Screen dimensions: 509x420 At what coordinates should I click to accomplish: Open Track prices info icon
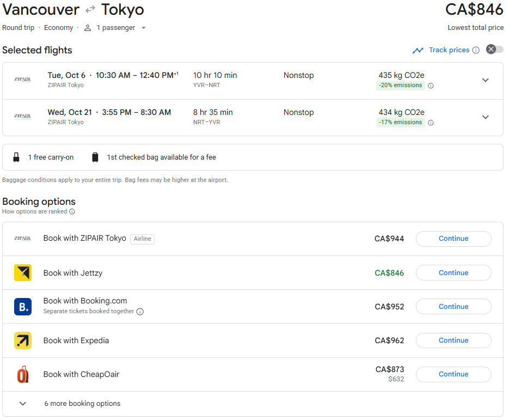click(x=476, y=50)
